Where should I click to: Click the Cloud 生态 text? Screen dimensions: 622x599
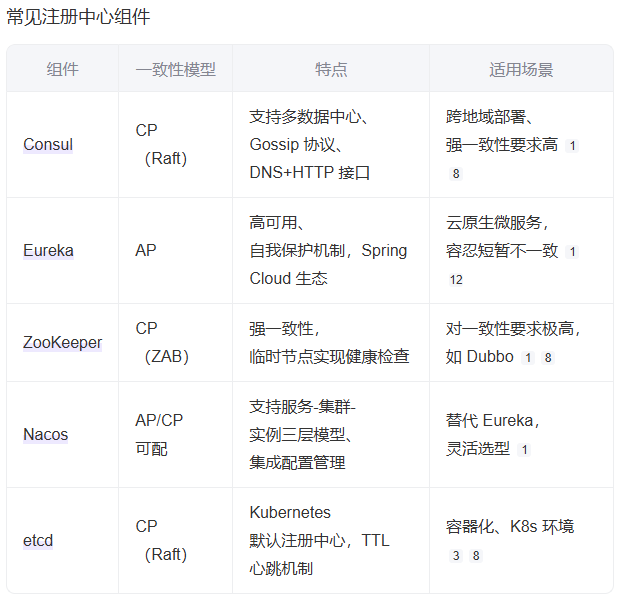[289, 278]
